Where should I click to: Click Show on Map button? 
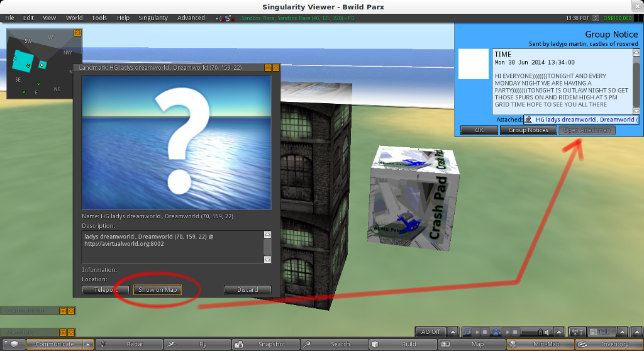click(158, 290)
